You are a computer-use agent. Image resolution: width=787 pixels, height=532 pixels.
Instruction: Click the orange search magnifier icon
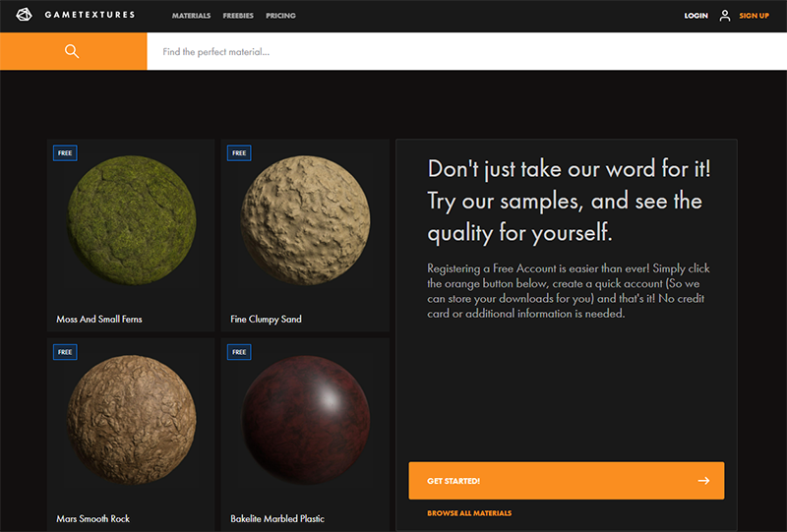tap(72, 51)
